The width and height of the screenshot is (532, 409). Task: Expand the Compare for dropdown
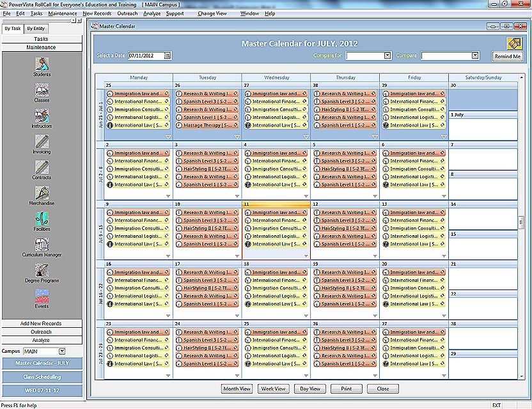coord(387,56)
